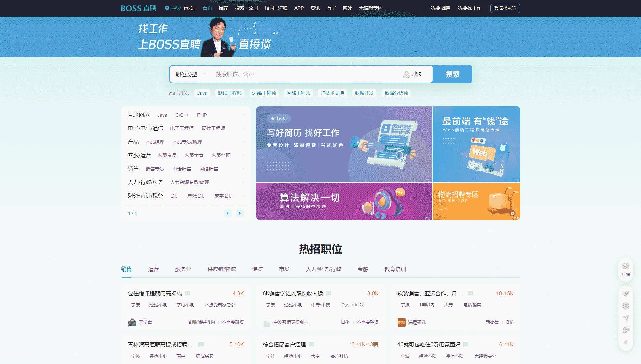Click chat icon next to 软装销售、亚运合作
This screenshot has width=641, height=364.
click(x=470, y=293)
